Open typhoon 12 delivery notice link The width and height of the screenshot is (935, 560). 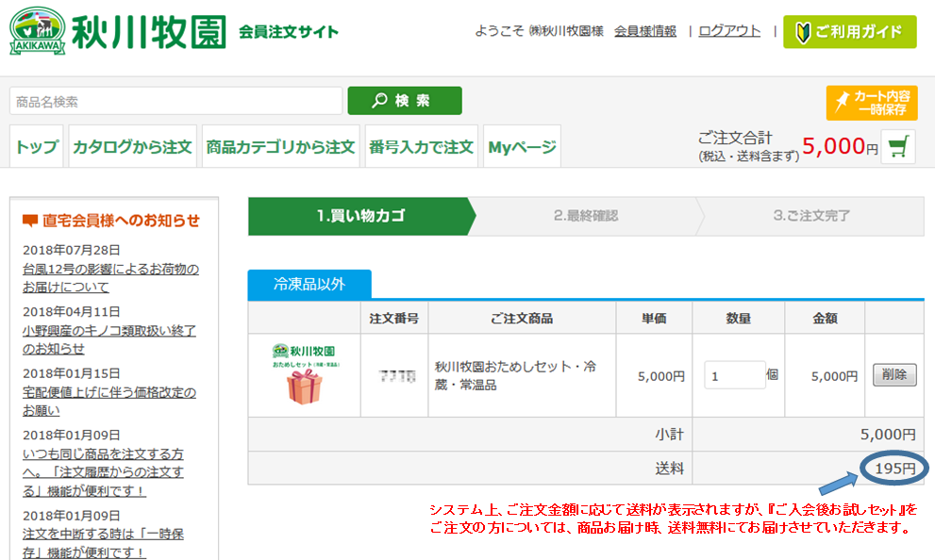[110, 278]
